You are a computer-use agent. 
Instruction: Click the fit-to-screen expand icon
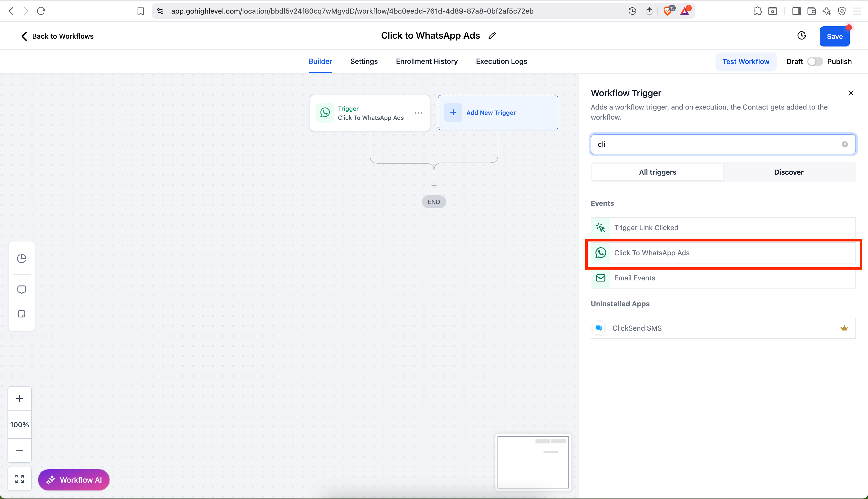20,479
